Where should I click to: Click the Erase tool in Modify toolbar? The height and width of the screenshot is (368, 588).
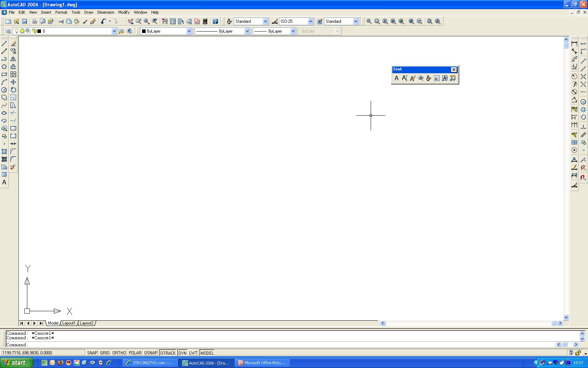pos(13,43)
